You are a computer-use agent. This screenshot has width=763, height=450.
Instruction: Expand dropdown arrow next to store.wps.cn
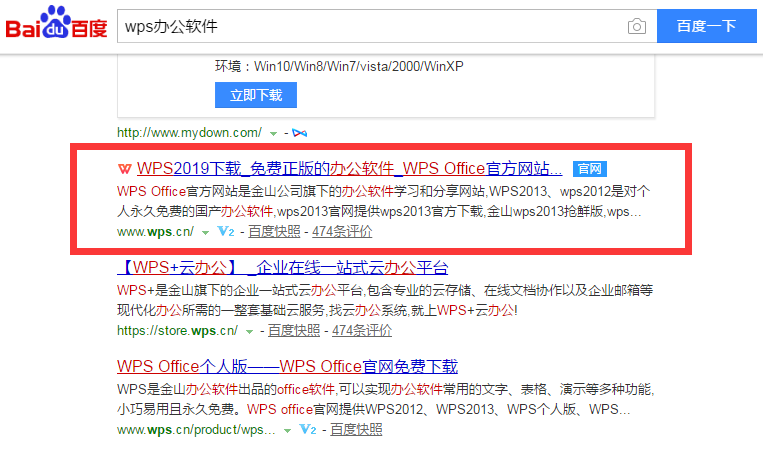click(x=249, y=332)
